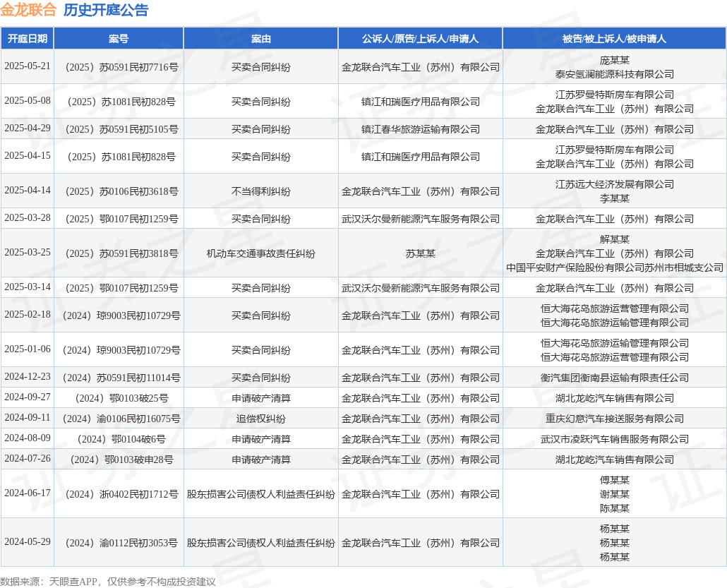Viewport: 727px width, 588px height.
Task: Select date cell 2024-06-17
Action: (x=28, y=493)
